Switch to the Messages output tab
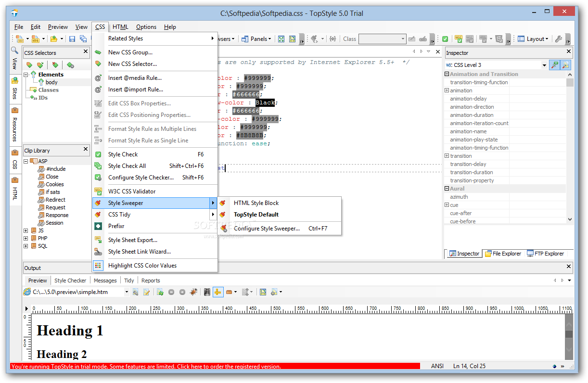This screenshot has width=588, height=383. [105, 281]
